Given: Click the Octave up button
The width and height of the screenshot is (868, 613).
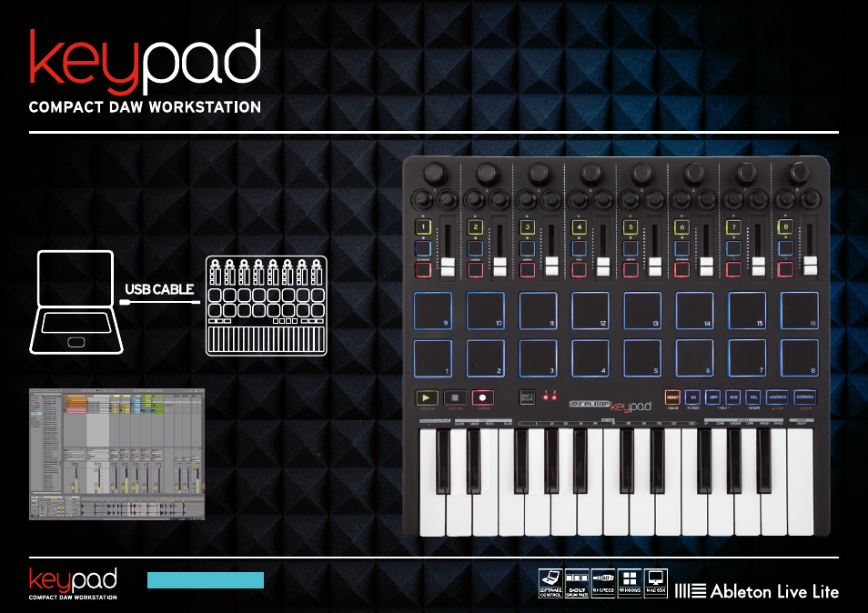Looking at the screenshot, I should [804, 397].
